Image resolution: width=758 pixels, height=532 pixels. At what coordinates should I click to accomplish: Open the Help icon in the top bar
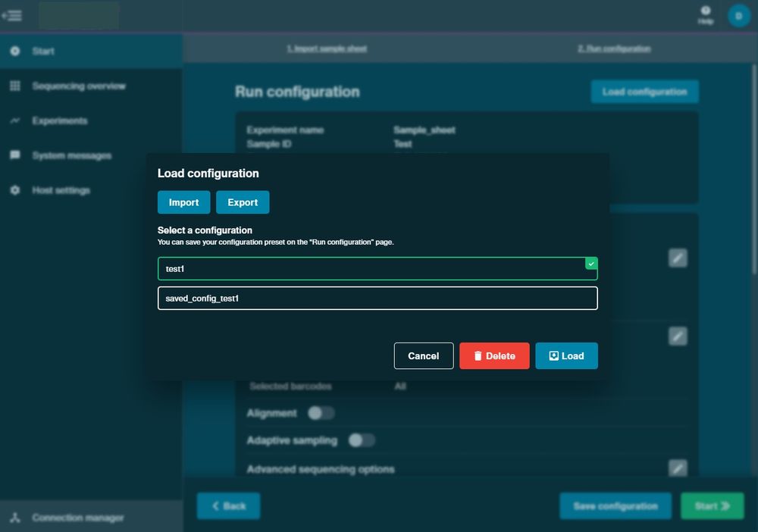[x=706, y=15]
